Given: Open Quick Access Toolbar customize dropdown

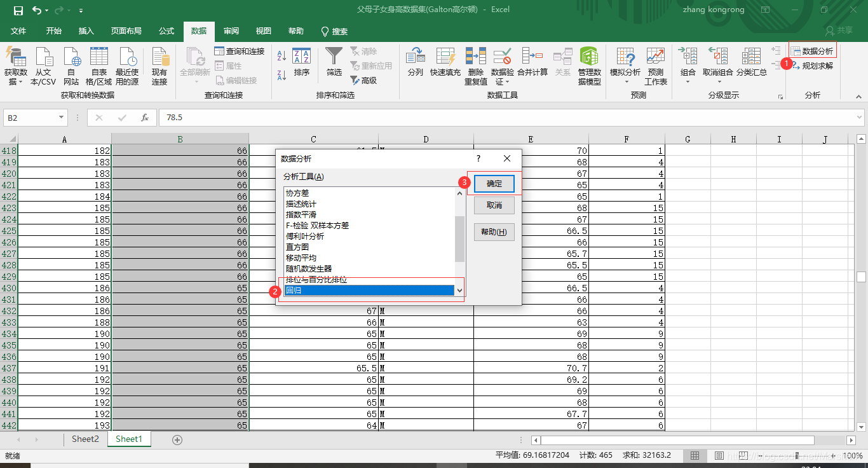Looking at the screenshot, I should tap(81, 11).
